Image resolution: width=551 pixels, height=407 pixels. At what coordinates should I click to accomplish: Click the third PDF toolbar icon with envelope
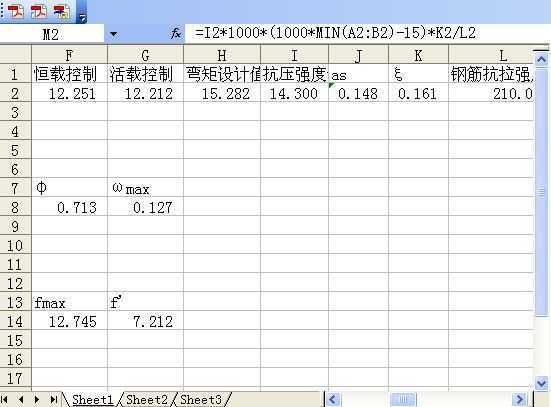(61, 11)
